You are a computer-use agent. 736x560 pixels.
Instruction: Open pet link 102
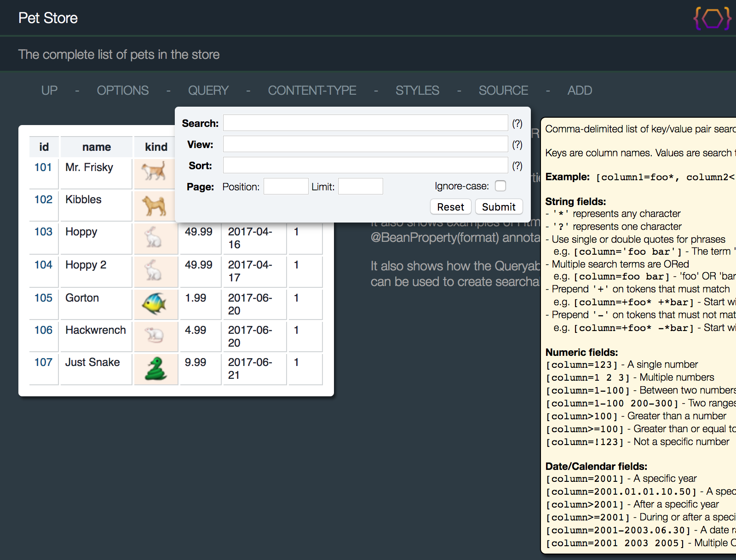point(43,200)
